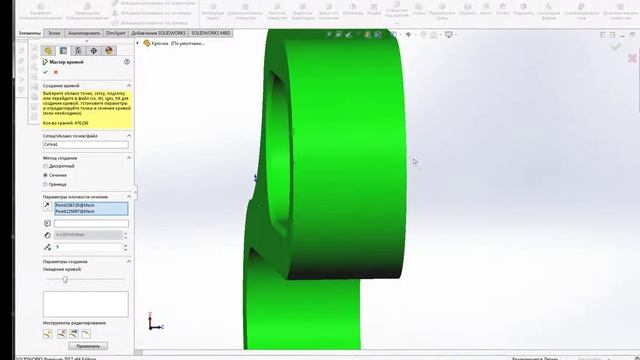640x360 pixels.
Task: Switch to the Эскиз ribbon tab
Action: coord(54,33)
